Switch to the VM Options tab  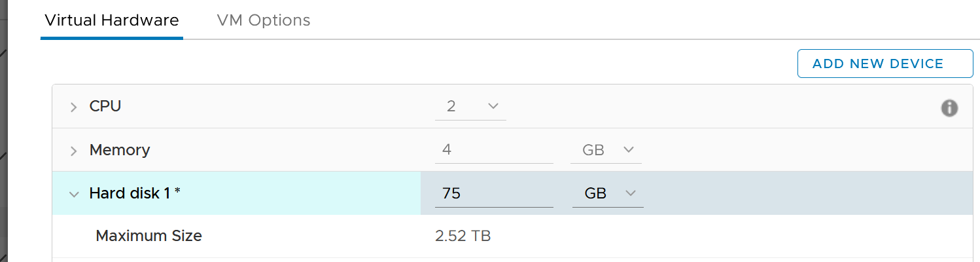pyautogui.click(x=264, y=20)
